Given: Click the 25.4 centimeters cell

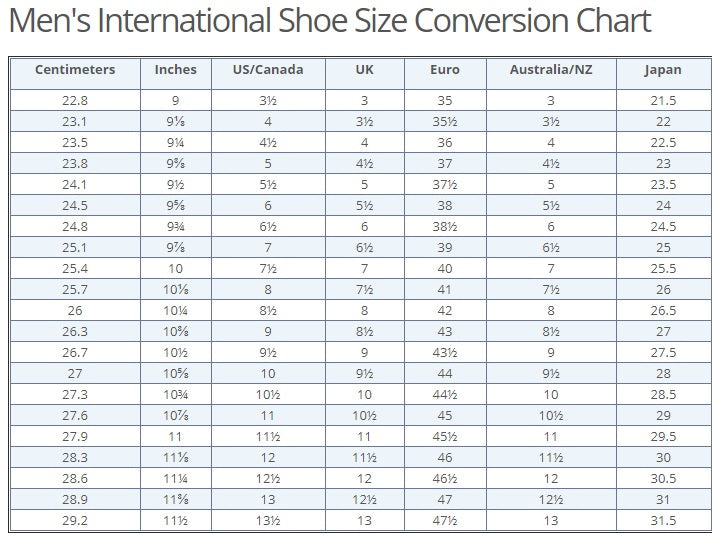Looking at the screenshot, I should (x=75, y=269).
